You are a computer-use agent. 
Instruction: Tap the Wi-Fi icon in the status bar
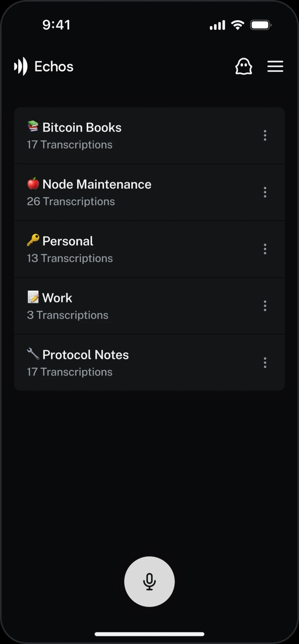pos(237,25)
